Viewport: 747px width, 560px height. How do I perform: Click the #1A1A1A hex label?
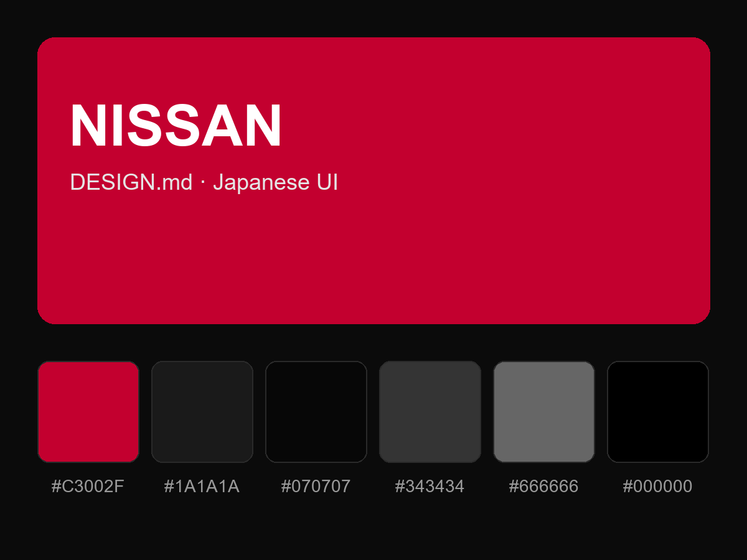click(x=202, y=487)
